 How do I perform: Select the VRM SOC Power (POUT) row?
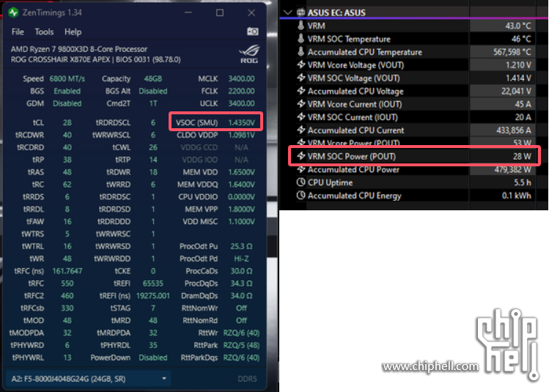[x=414, y=156]
